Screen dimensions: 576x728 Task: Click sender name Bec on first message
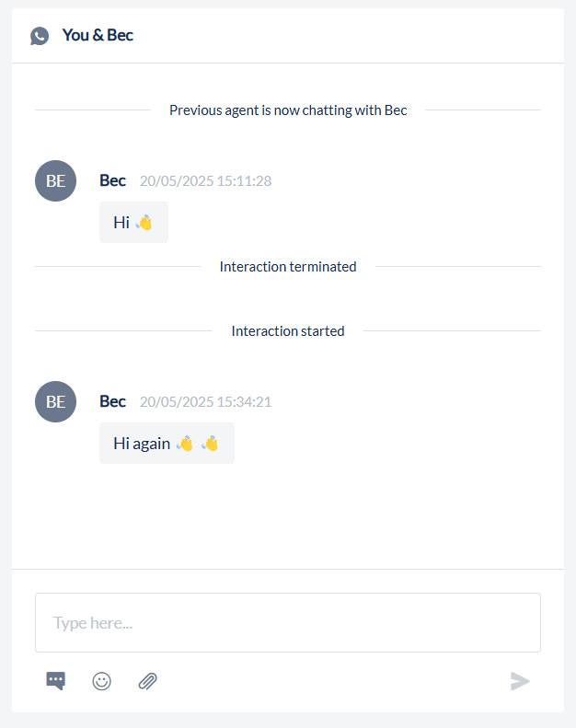112,180
